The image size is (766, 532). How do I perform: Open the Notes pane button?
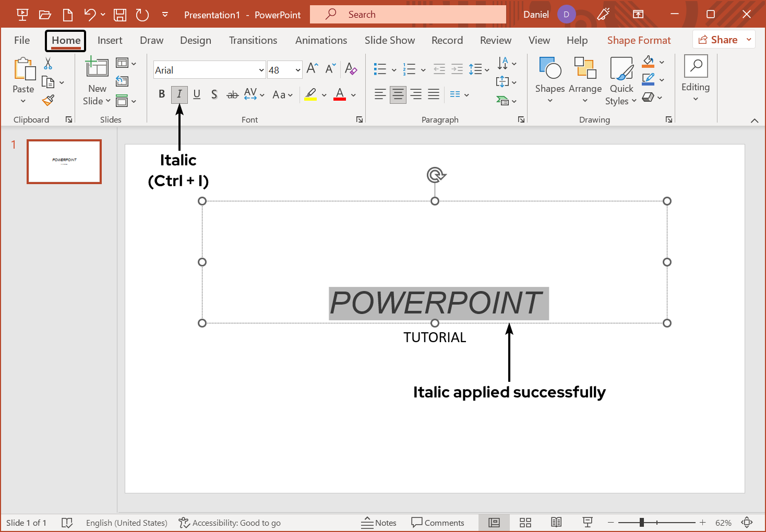pyautogui.click(x=379, y=523)
